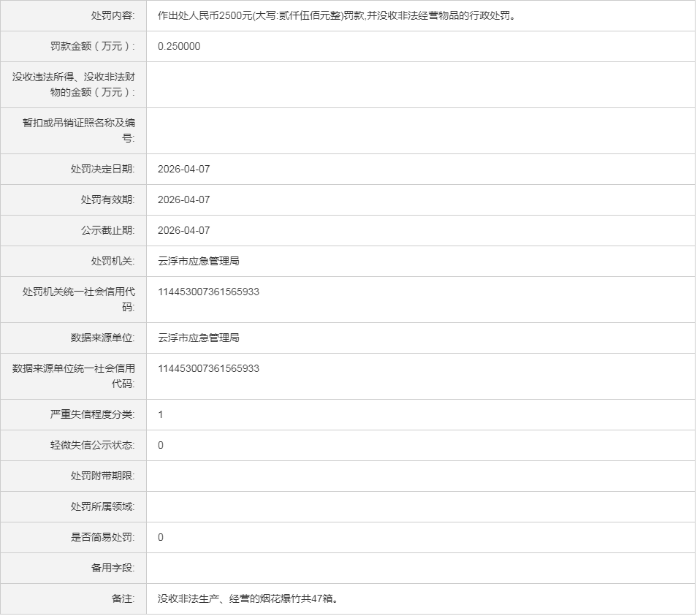Click the 公示截止期 date value
The height and width of the screenshot is (616, 697).
(183, 230)
